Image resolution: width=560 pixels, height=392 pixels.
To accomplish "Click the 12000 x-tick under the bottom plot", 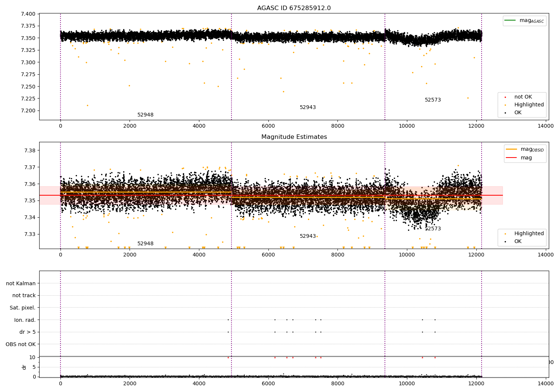I will click(476, 383).
